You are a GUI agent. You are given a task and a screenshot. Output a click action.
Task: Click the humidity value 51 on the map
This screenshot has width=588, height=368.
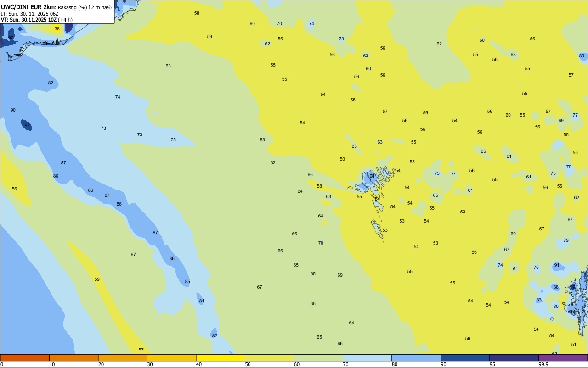[574, 345]
